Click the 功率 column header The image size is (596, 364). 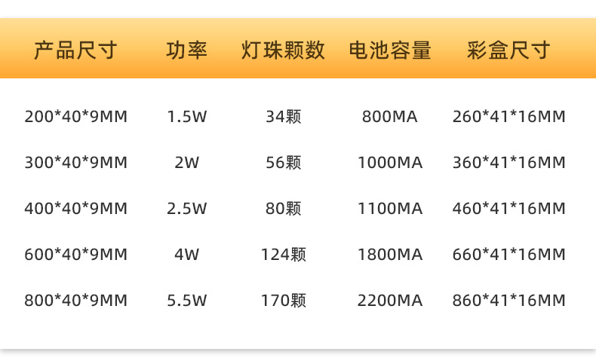tap(186, 50)
